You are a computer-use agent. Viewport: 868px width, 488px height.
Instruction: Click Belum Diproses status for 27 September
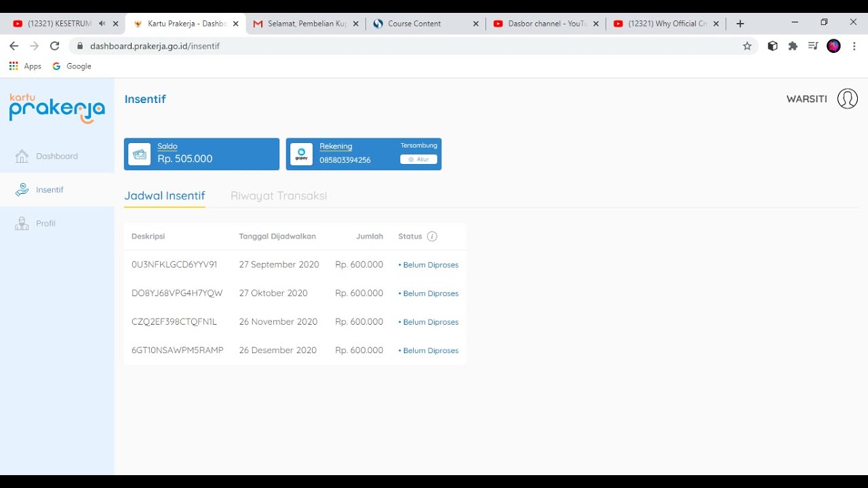[x=429, y=265]
